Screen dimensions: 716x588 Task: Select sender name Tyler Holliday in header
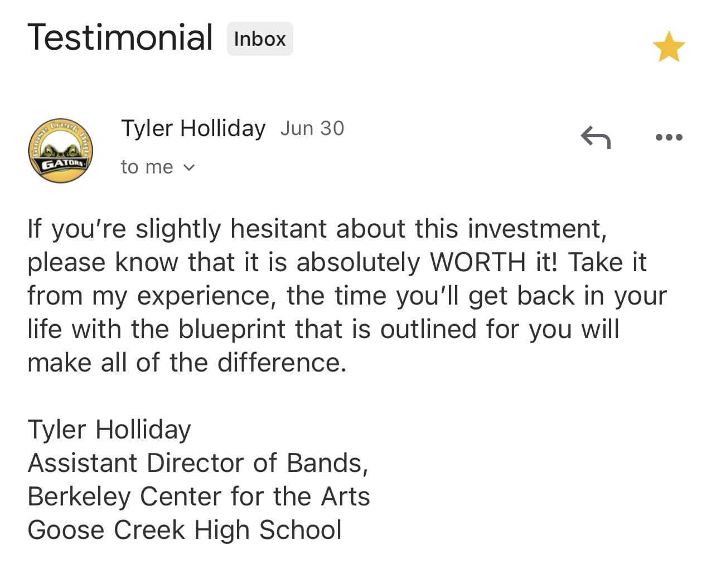click(x=193, y=128)
